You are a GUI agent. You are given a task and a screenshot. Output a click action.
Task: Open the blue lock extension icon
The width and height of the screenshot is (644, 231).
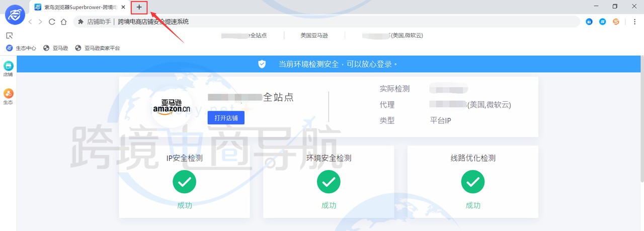click(589, 22)
